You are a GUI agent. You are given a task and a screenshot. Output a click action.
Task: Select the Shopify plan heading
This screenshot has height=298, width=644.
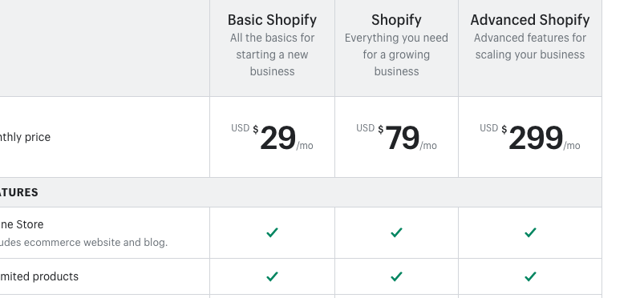click(396, 20)
